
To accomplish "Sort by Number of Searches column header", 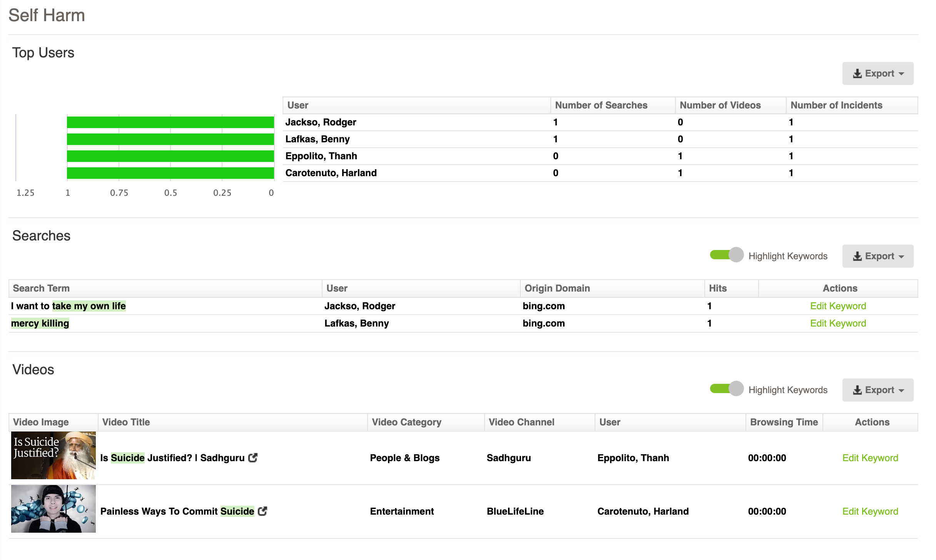I will pos(601,105).
